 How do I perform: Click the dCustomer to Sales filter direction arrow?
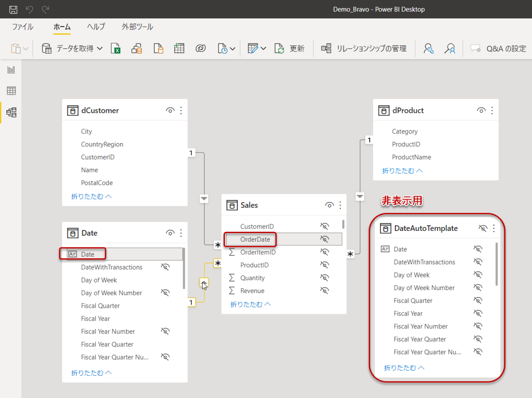tap(204, 199)
